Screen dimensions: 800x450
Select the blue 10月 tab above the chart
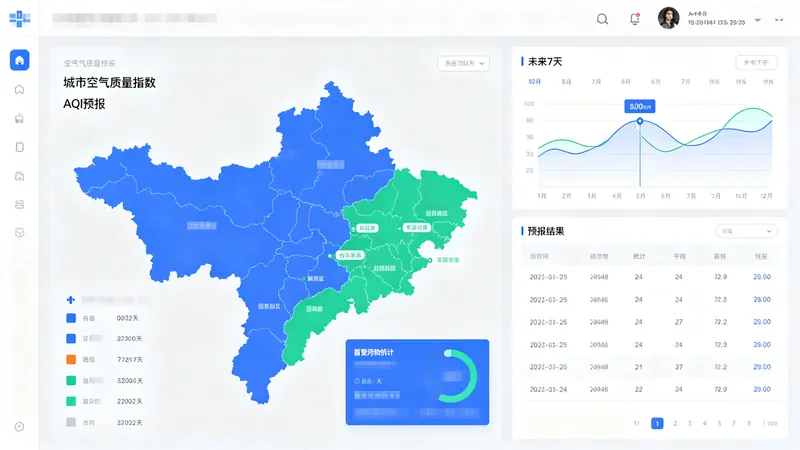(535, 82)
